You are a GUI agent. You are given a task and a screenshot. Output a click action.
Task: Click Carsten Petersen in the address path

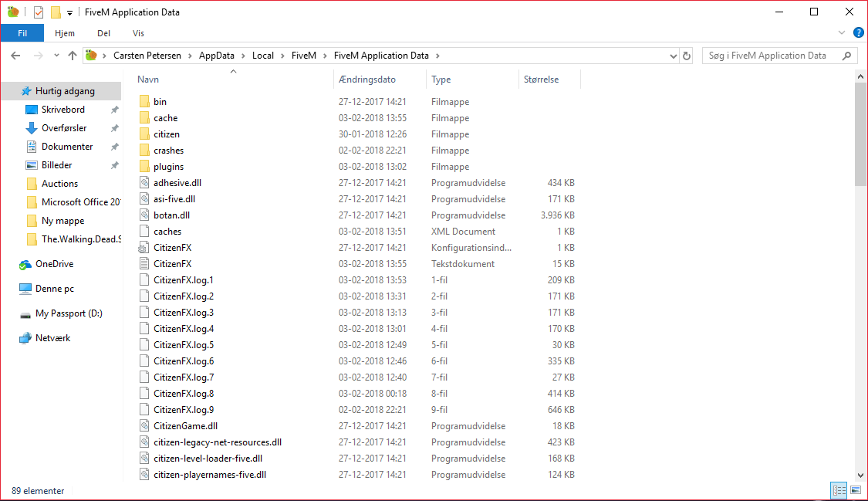pyautogui.click(x=147, y=56)
